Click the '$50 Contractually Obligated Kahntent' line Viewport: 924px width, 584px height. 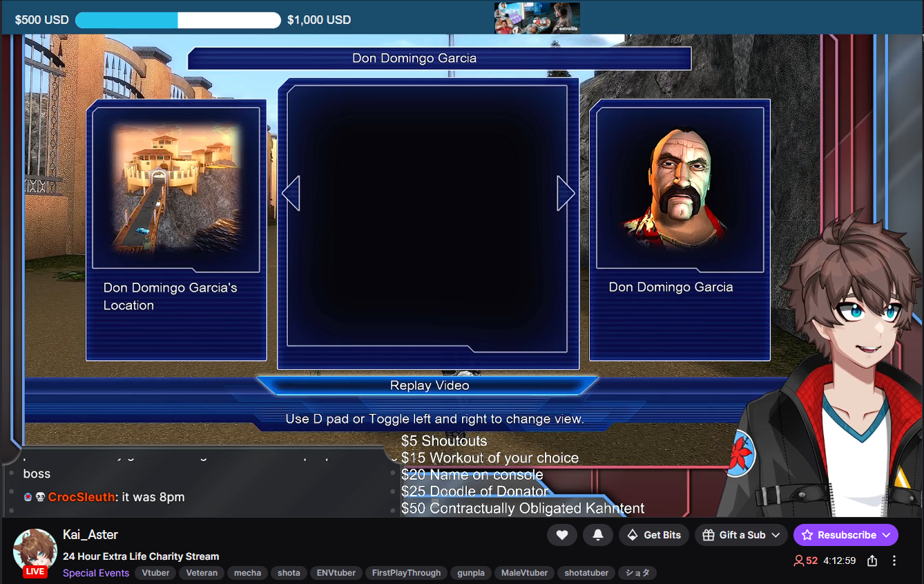[523, 509]
